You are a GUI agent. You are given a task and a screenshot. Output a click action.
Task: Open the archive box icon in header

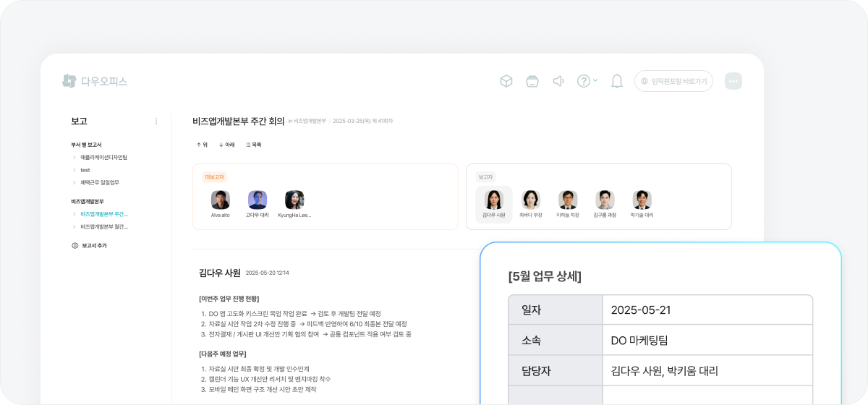point(532,81)
